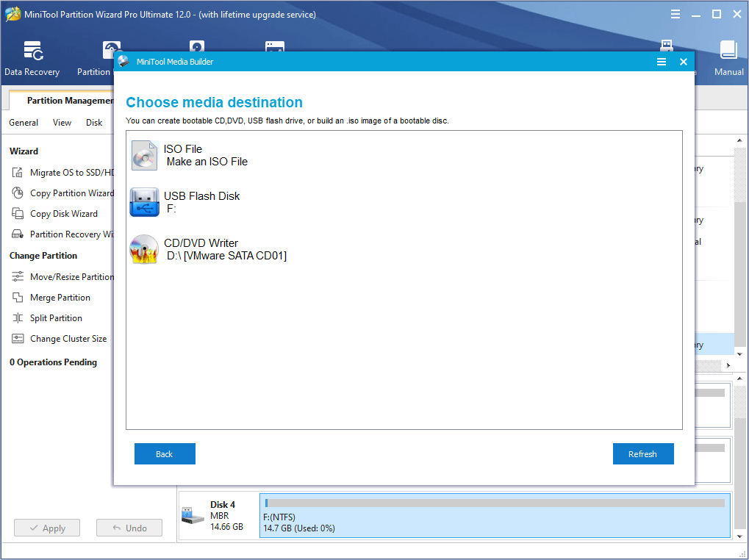Close the MiniTool Media Builder dialog

click(684, 62)
